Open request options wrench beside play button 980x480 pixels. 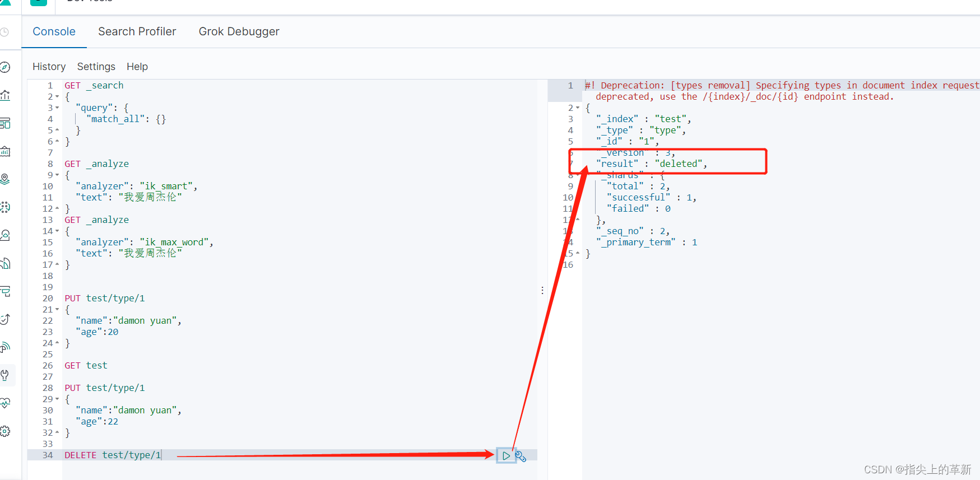521,456
